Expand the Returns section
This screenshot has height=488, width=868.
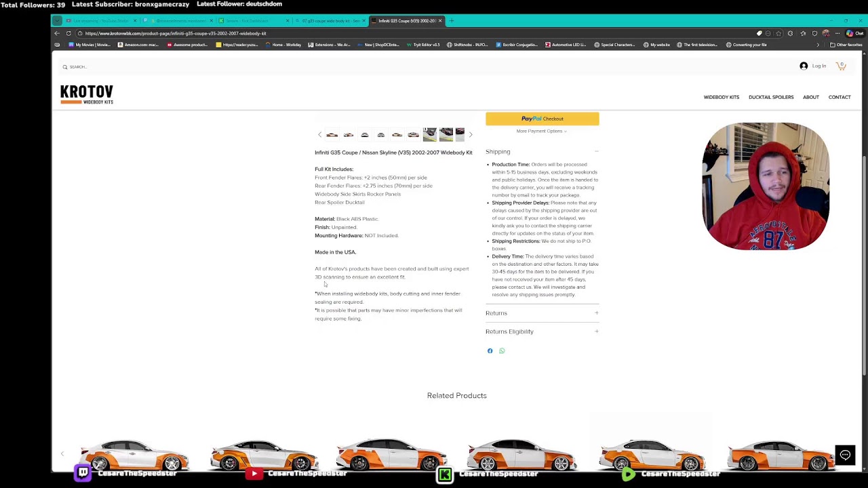[542, 313]
